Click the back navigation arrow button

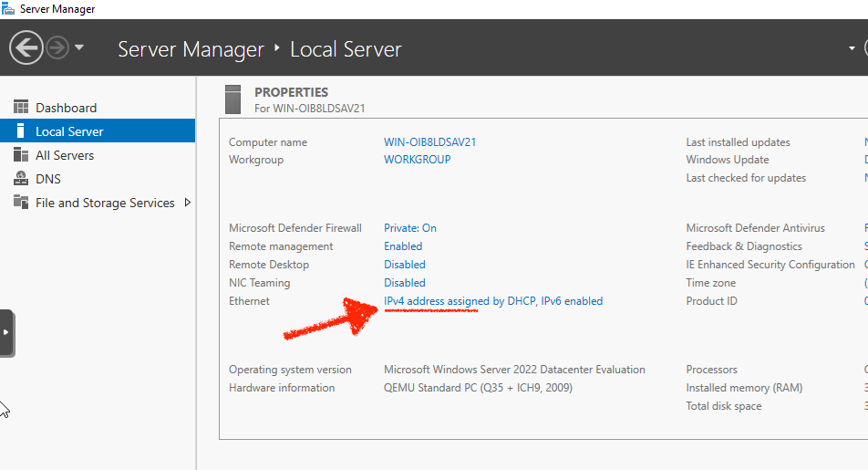[27, 47]
